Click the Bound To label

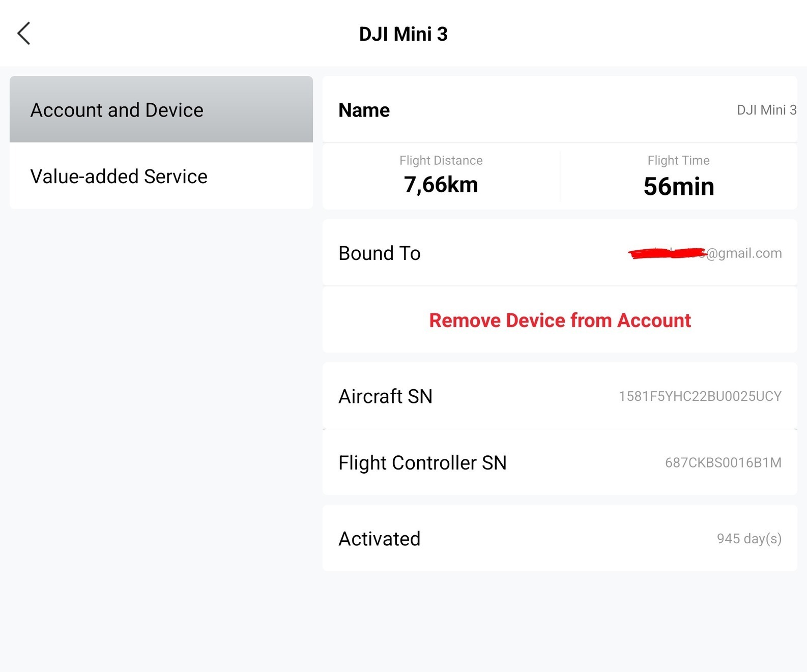click(x=380, y=253)
